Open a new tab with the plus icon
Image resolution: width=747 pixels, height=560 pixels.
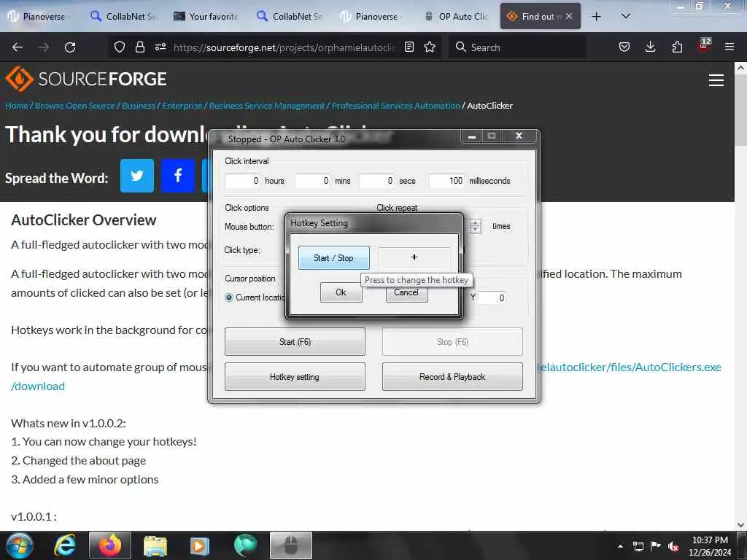tap(596, 16)
